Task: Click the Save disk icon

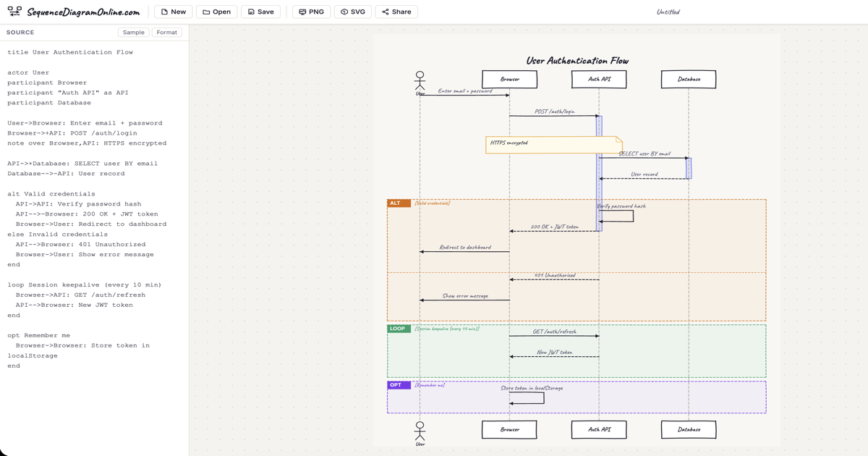Action: click(x=251, y=12)
